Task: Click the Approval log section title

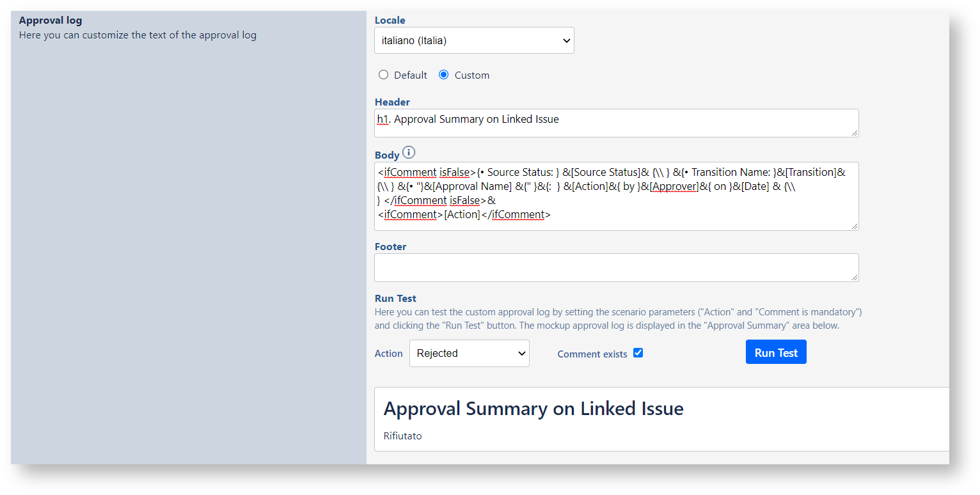Action: pyautogui.click(x=51, y=20)
